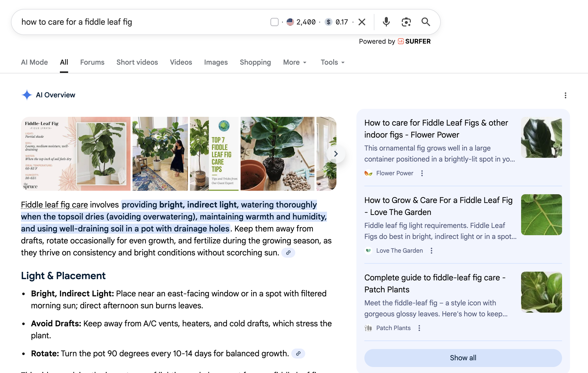Open the Fiddle leaf fig care link
This screenshot has height=373, width=588.
coord(54,204)
